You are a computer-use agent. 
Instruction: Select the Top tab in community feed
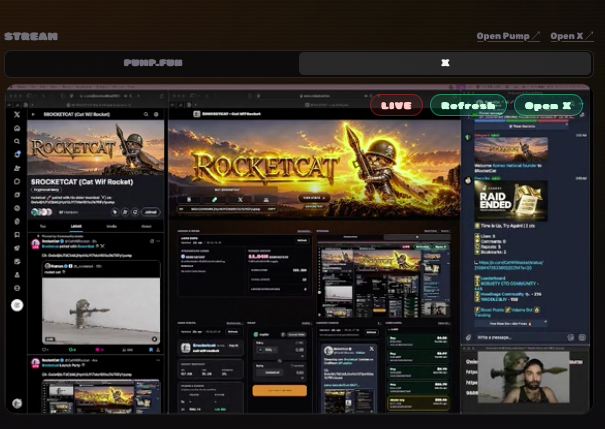pos(43,226)
